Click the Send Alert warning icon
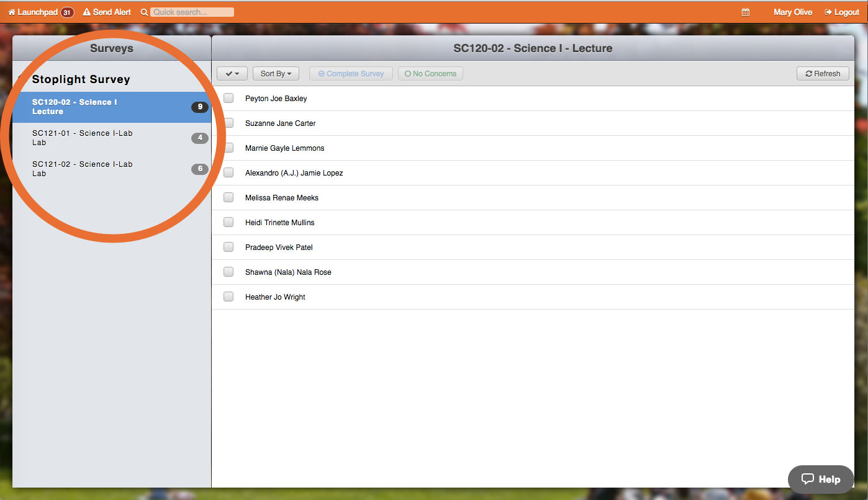 point(87,12)
